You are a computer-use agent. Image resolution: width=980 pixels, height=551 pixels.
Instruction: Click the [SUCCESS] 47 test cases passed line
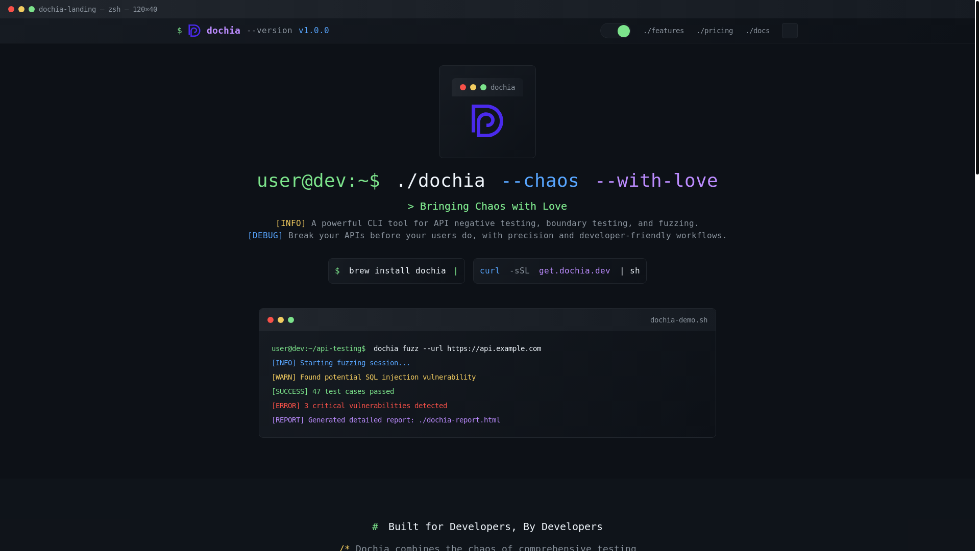[x=333, y=391]
